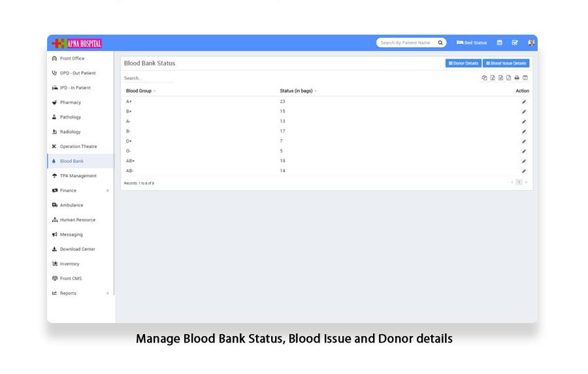
Task: Click the Excel export icon
Action: tap(493, 78)
